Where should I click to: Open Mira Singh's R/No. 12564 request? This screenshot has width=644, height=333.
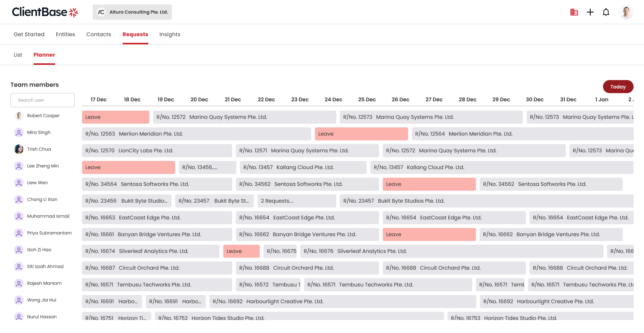tap(523, 134)
